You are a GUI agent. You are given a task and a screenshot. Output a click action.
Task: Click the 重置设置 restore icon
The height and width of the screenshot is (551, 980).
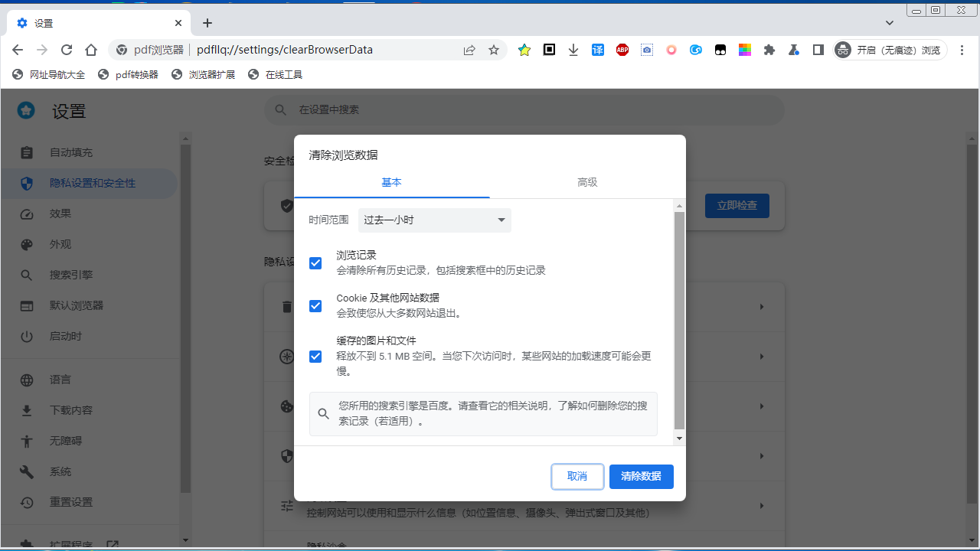coord(26,502)
